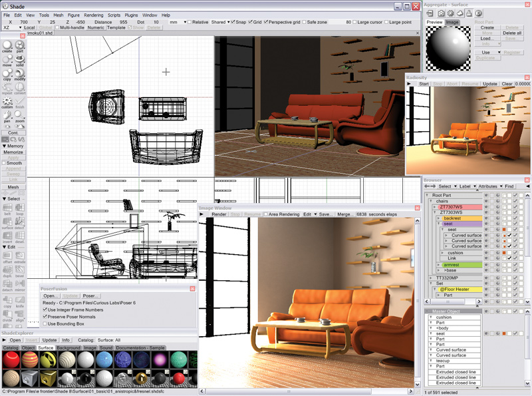Image resolution: width=532 pixels, height=396 pixels.
Task: Use the extrude edit tool
Action: [20, 258]
